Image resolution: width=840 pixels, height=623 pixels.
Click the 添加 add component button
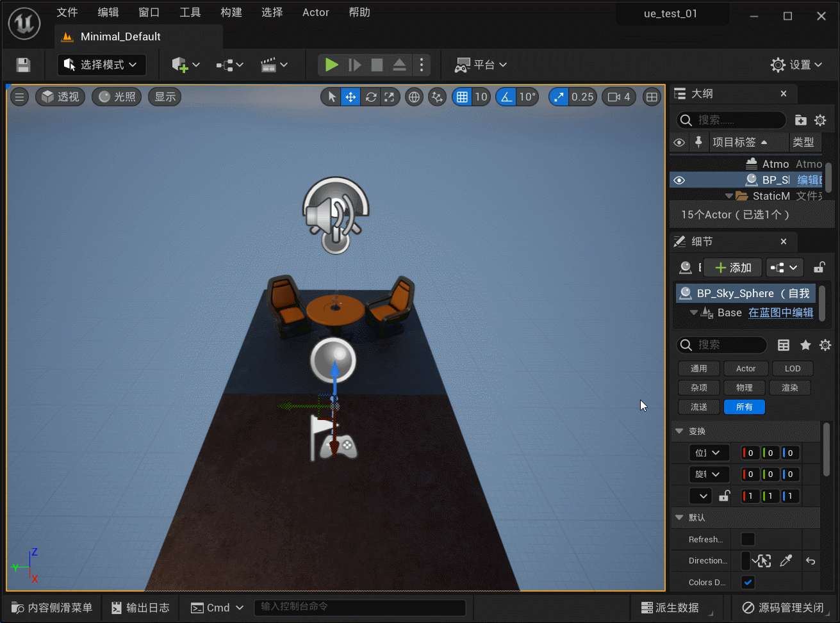(x=732, y=268)
